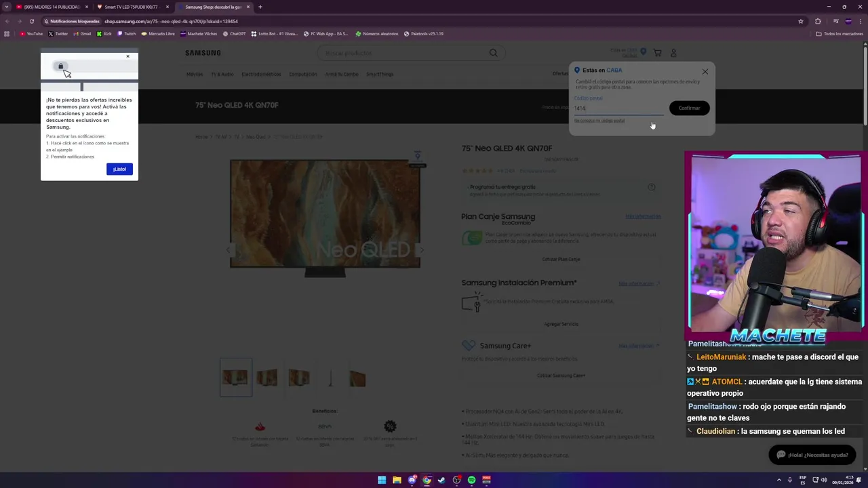Open the Mercado Libre bookmark
The width and height of the screenshot is (868, 488).
point(158,34)
